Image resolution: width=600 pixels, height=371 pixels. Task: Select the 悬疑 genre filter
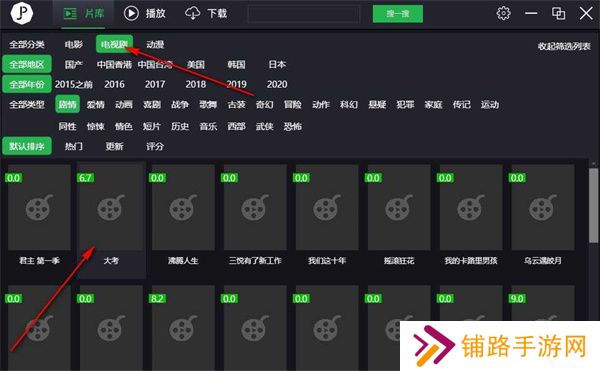(x=377, y=104)
